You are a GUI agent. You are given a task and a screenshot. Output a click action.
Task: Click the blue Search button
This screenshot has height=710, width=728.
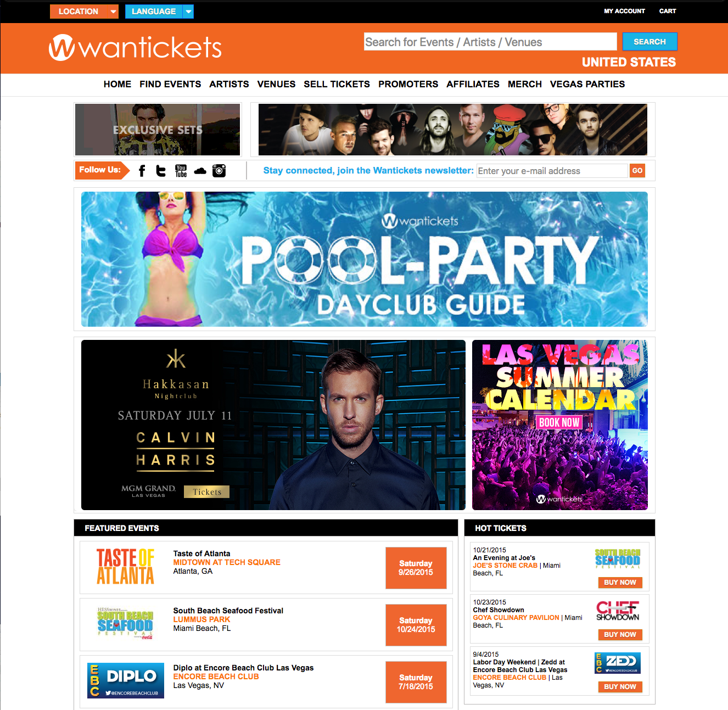tap(649, 42)
